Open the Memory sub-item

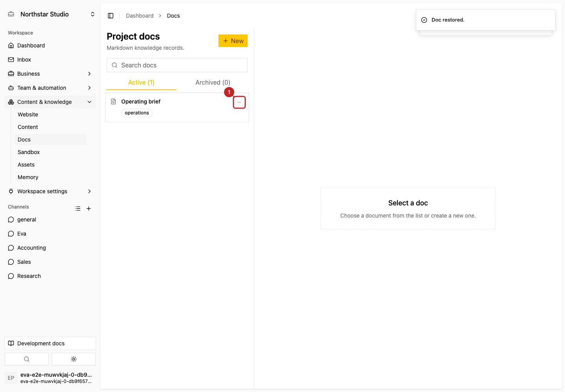[50, 177]
